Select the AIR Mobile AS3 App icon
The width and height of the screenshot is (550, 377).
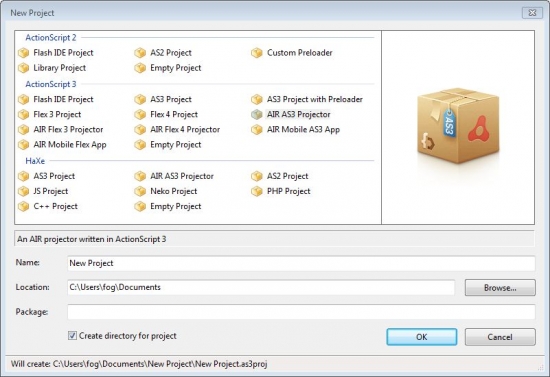257,130
